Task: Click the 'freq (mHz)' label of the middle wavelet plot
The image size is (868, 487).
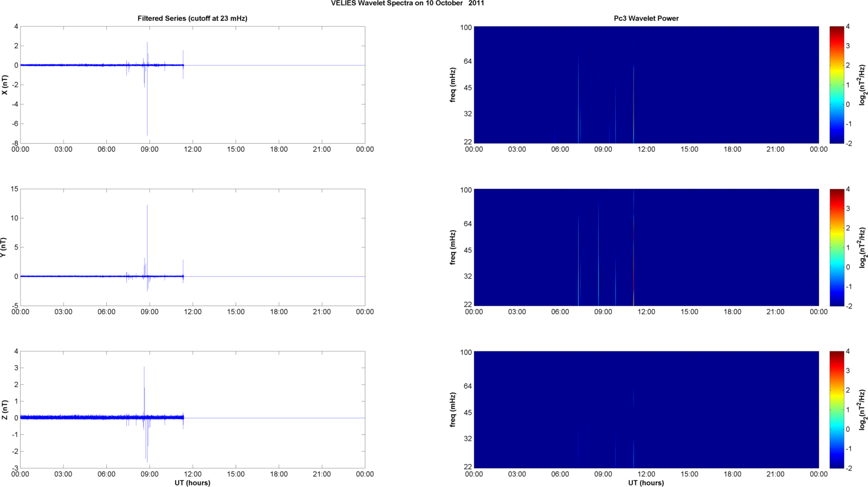Action: click(453, 247)
